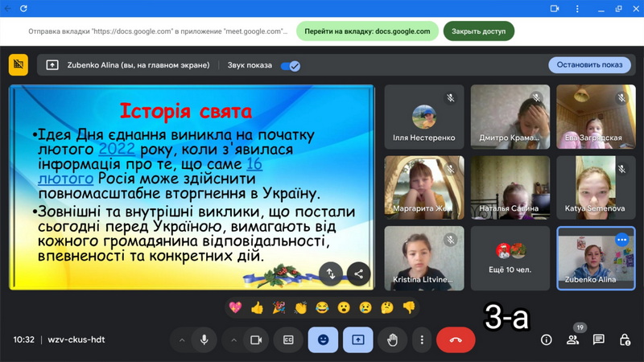Open more options three-dot menu
The image size is (644, 362).
click(x=422, y=340)
